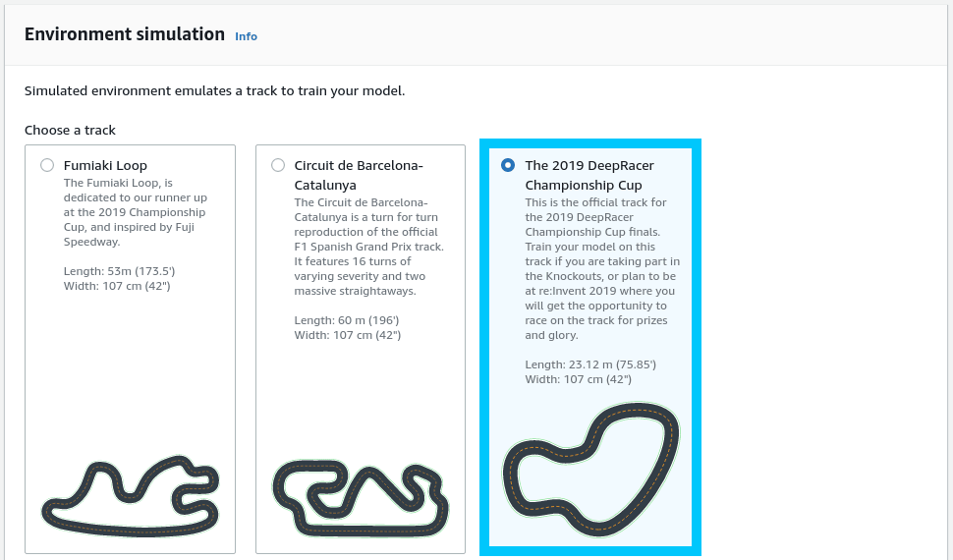This screenshot has height=560, width=953.
Task: Click the Fumiaki Loop length 53m text
Action: pos(119,271)
